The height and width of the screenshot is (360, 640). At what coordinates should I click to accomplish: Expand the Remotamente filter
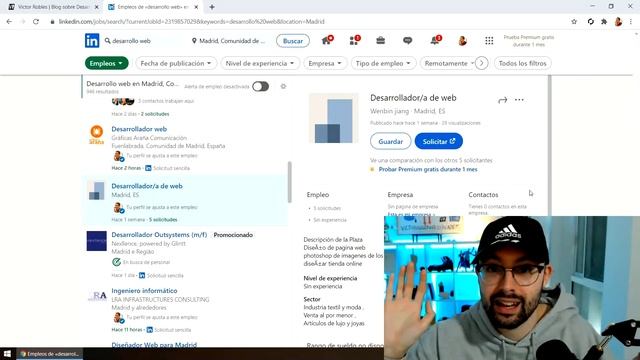tap(448, 63)
